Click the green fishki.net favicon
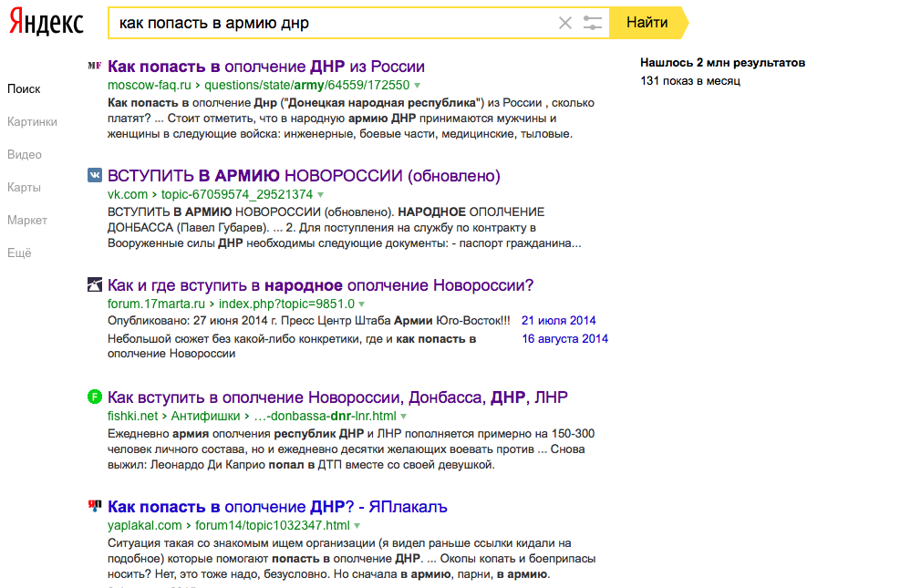The width and height of the screenshot is (921, 588). pos(95,397)
